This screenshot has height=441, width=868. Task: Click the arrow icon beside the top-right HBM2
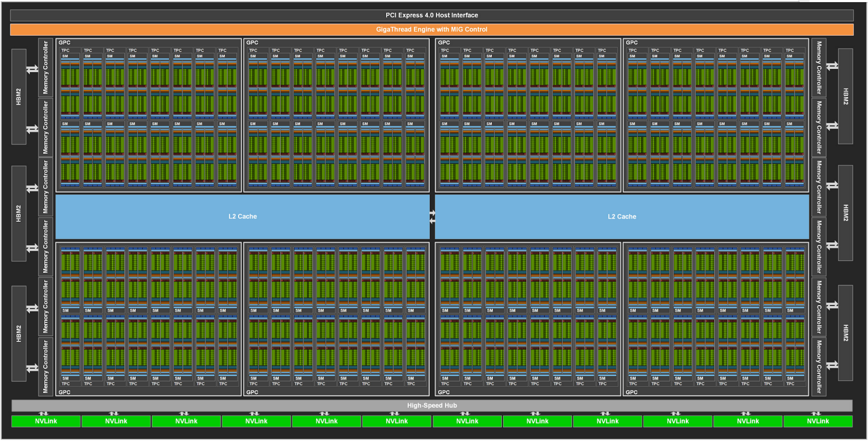(832, 66)
